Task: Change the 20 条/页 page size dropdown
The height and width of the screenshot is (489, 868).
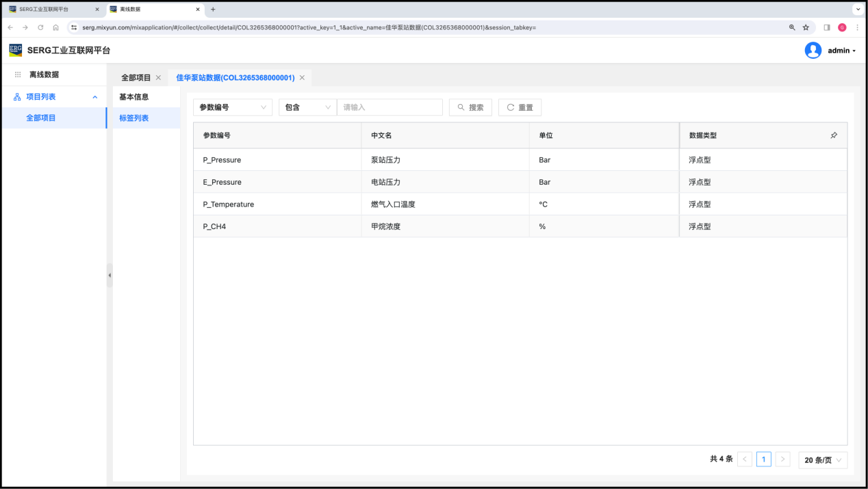Action: 823,460
